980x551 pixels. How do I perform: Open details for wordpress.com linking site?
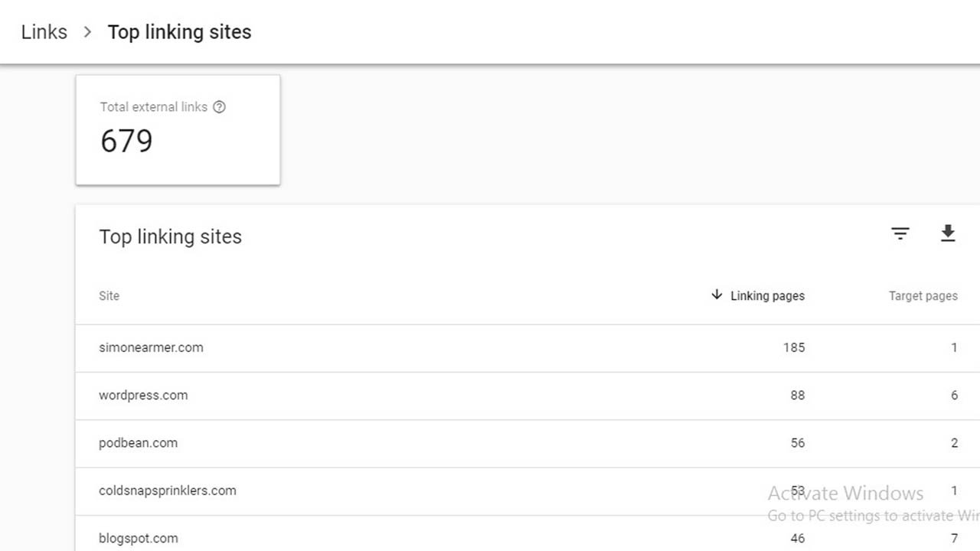pyautogui.click(x=143, y=395)
